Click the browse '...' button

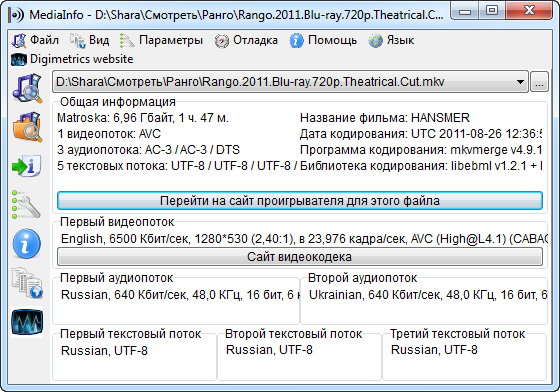[x=539, y=82]
